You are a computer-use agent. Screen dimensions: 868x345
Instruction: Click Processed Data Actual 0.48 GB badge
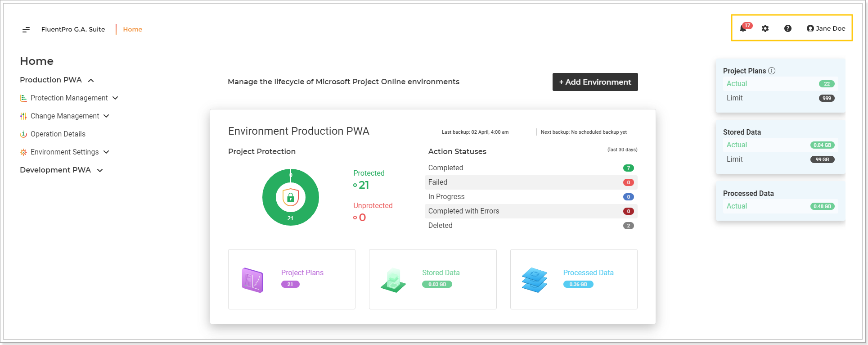tap(822, 206)
